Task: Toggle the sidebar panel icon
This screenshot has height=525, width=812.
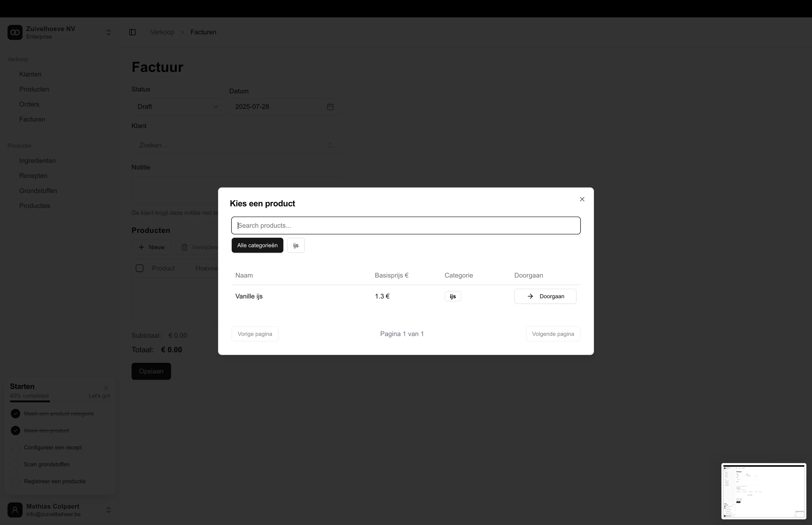Action: pyautogui.click(x=133, y=32)
